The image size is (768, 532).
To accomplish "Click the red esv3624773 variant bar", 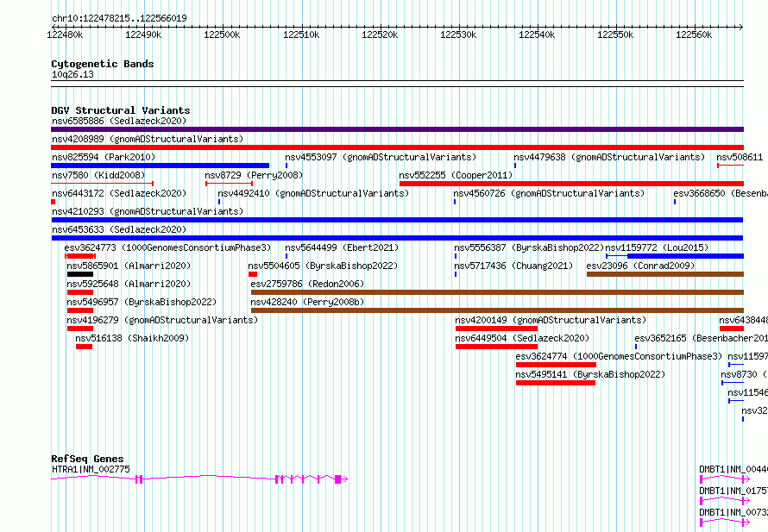I will pyautogui.click(x=80, y=256).
